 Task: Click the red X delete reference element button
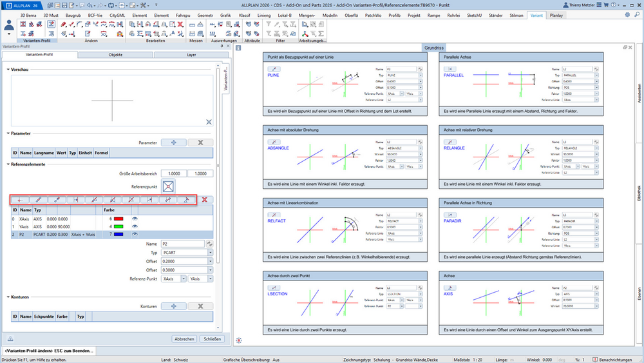204,200
